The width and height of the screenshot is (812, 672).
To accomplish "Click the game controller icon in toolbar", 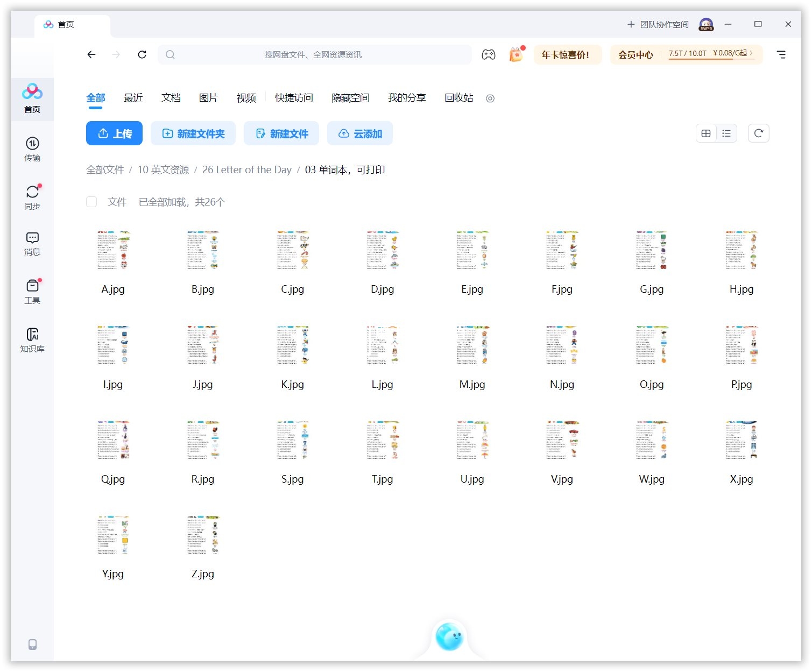I will (488, 54).
